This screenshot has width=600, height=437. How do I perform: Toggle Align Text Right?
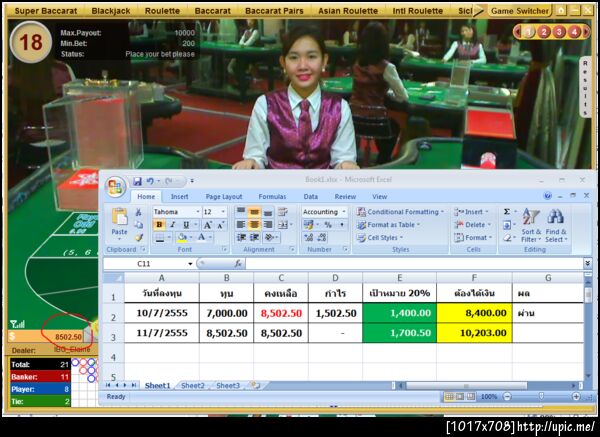point(268,225)
